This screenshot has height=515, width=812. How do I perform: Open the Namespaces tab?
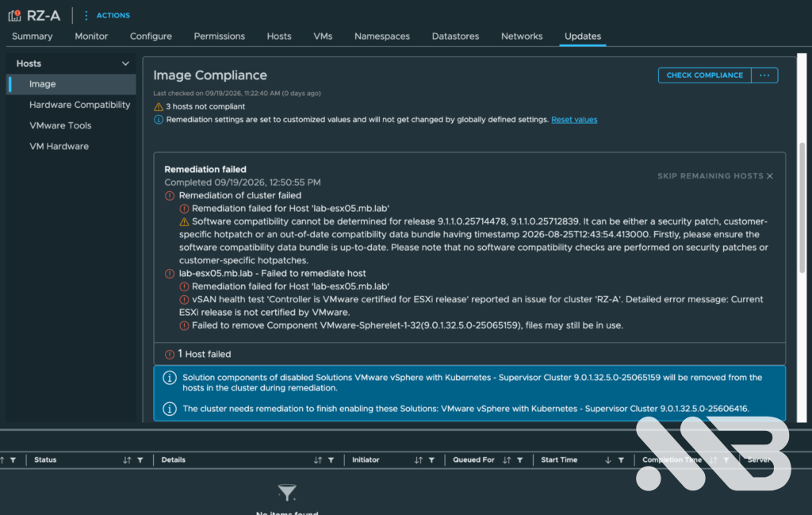point(382,37)
